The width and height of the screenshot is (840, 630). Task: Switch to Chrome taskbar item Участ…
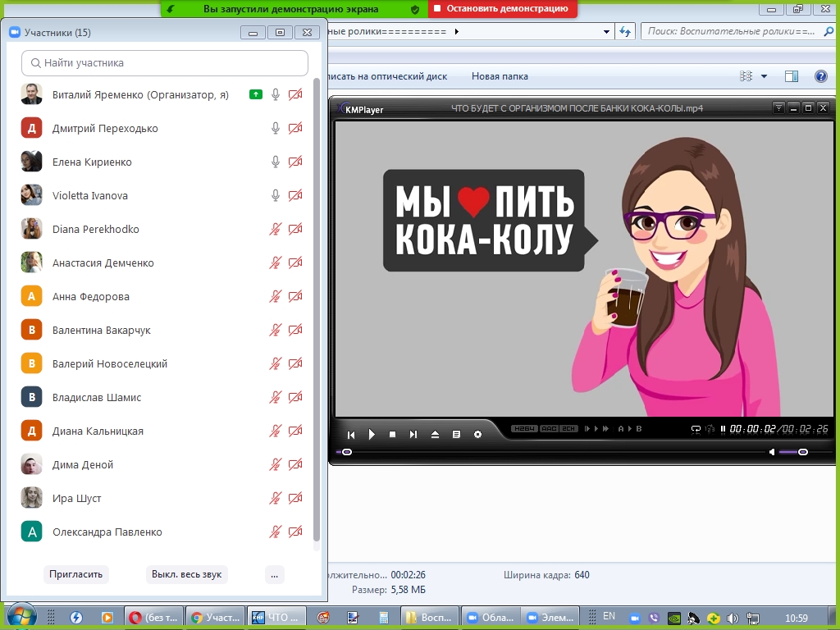(216, 618)
